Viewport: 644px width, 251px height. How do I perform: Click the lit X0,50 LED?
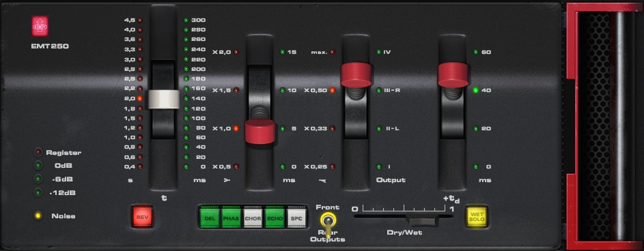(x=333, y=90)
